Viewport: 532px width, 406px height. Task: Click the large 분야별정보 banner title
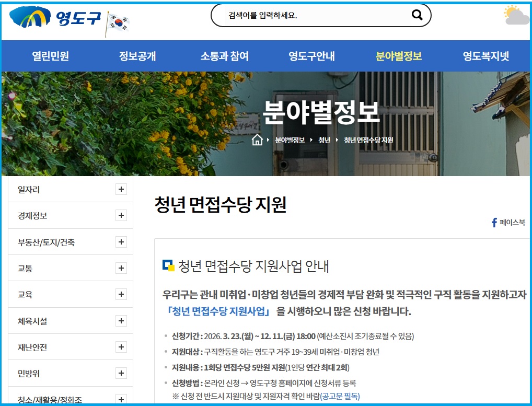coord(321,113)
